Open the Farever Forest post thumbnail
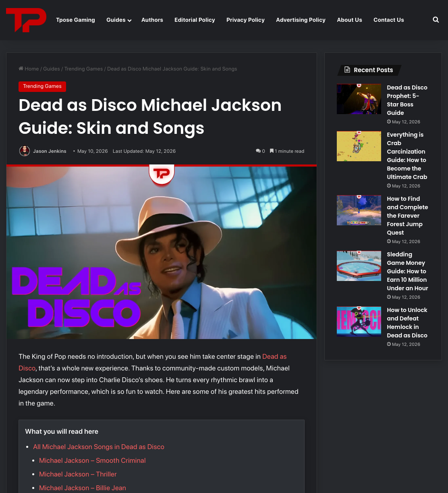The width and height of the screenshot is (448, 493). 359,210
